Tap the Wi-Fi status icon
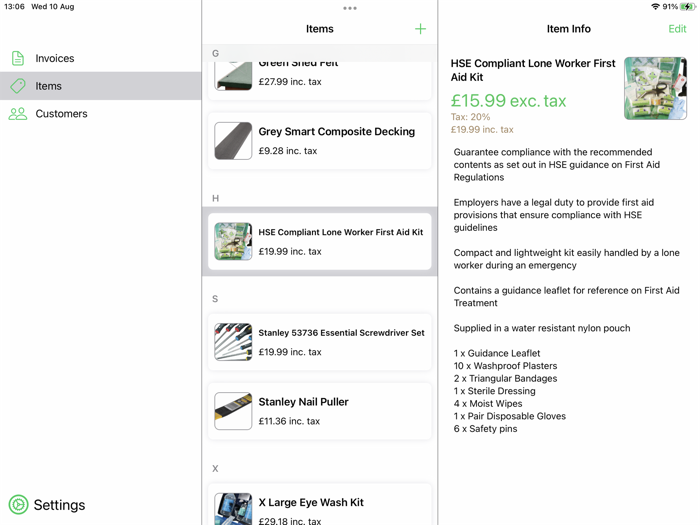Image resolution: width=700 pixels, height=525 pixels. 655,7
